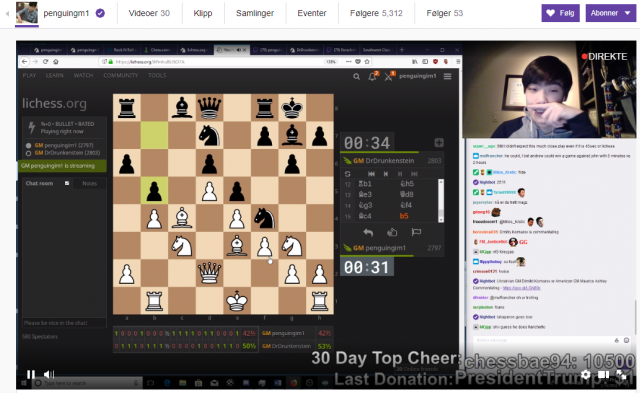Image resolution: width=640 pixels, height=393 pixels.
Task: Expand the Abonner dropdown arrow
Action: point(627,13)
